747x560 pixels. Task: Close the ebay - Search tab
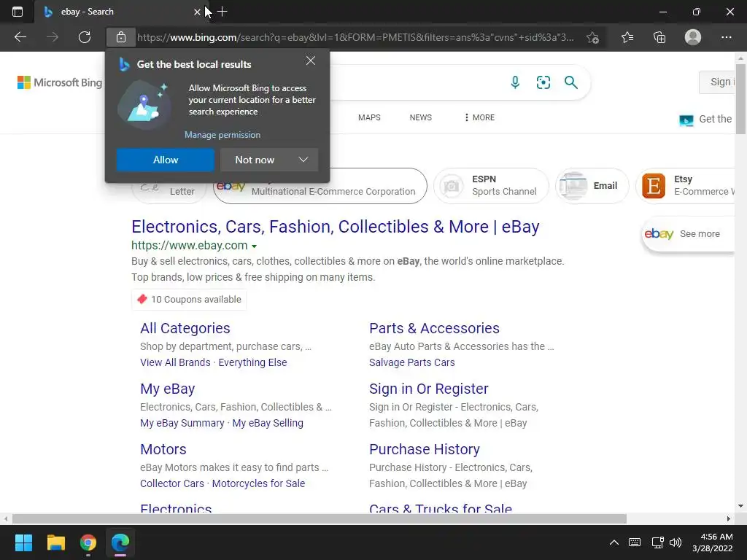point(197,12)
